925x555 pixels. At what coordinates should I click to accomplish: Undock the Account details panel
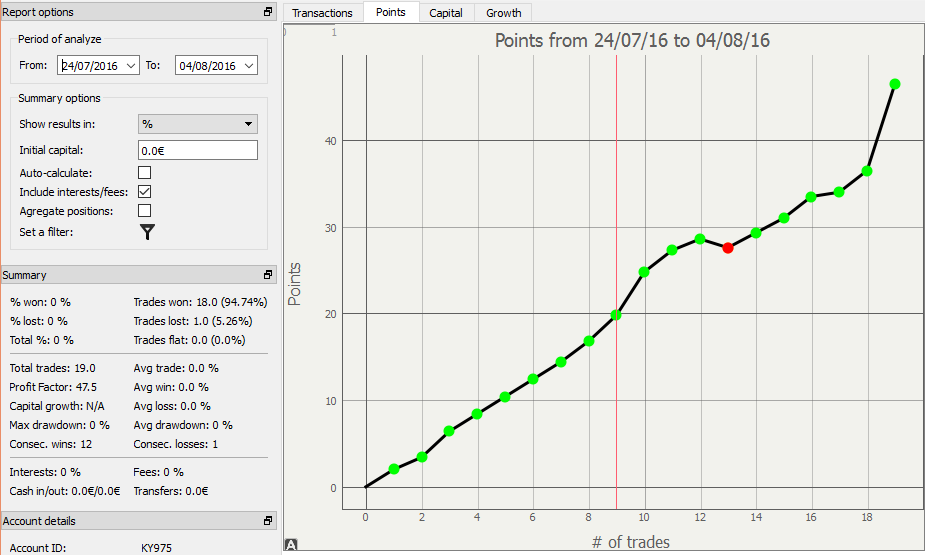268,521
